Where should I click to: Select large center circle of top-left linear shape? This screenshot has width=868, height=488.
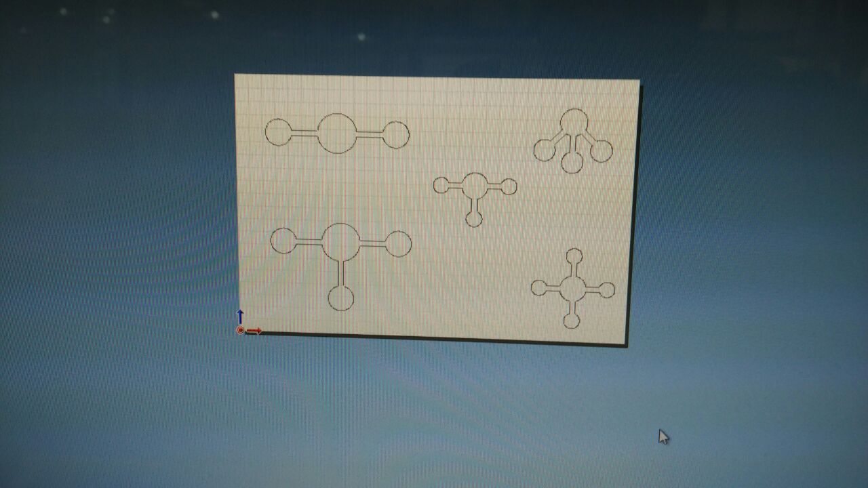pos(336,133)
